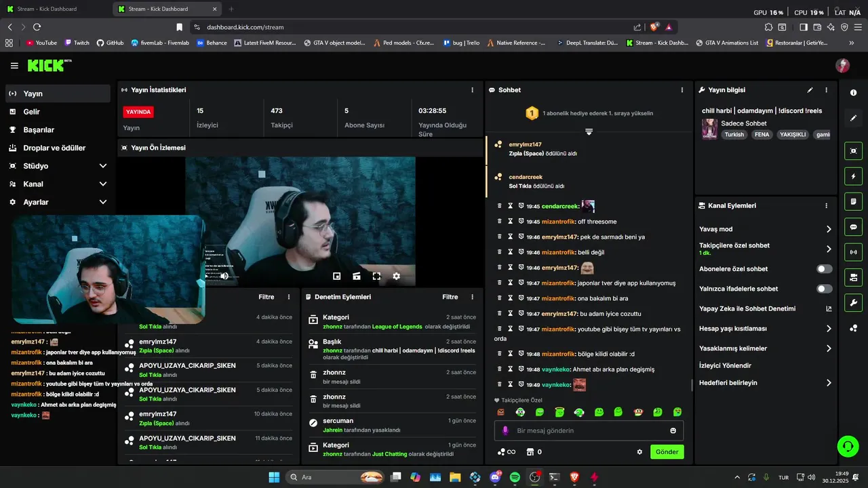
Task: Open the Filtre button in Denetim Eylemleri
Action: point(450,297)
